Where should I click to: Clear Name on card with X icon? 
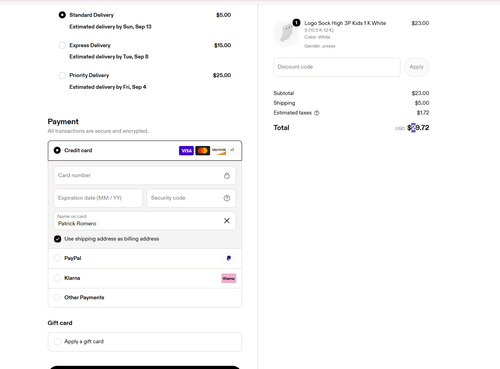pos(227,220)
